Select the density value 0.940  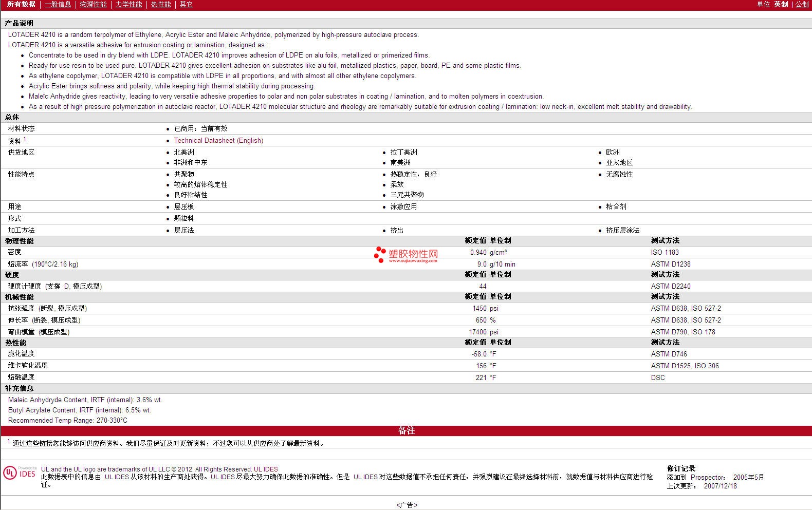pos(478,253)
